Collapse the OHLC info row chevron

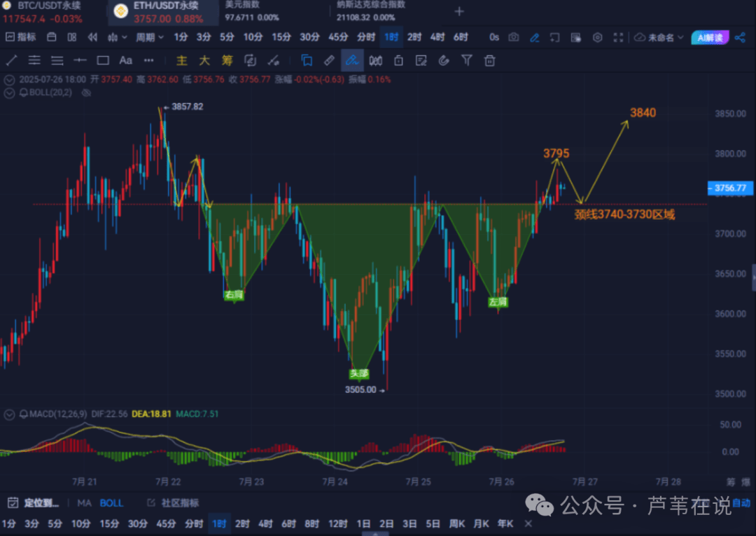click(8, 80)
